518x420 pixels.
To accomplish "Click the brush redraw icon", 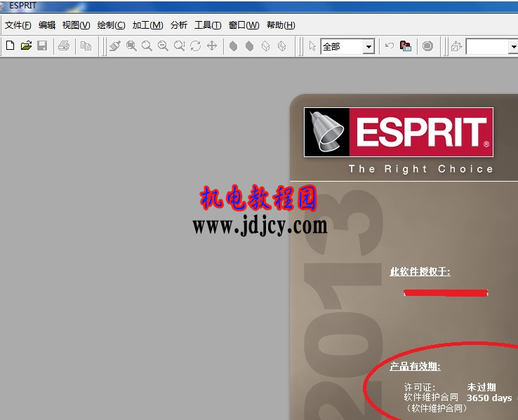I will 115,46.
